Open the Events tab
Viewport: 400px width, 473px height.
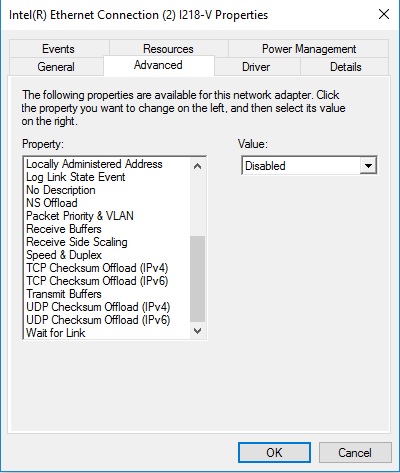coord(58,49)
